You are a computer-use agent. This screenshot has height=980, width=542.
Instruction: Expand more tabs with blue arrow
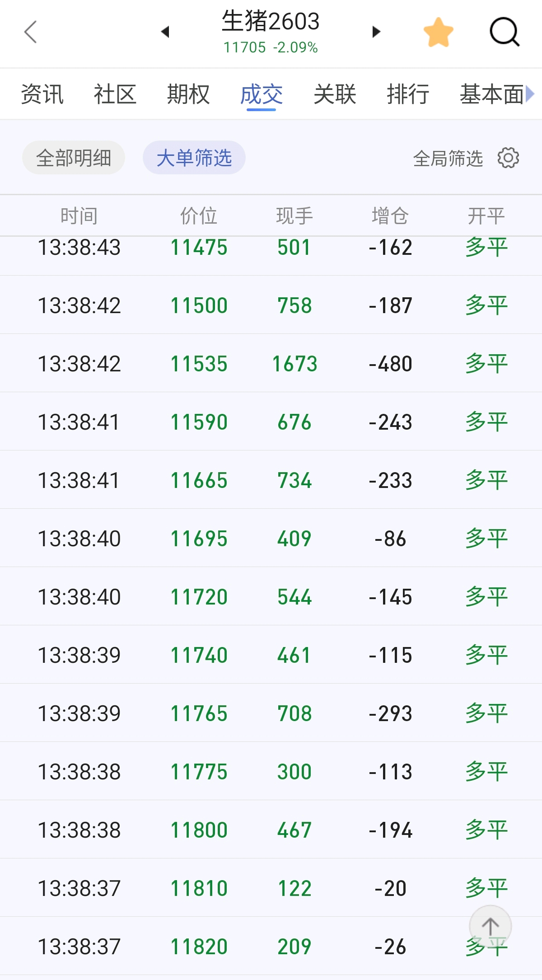coord(530,94)
